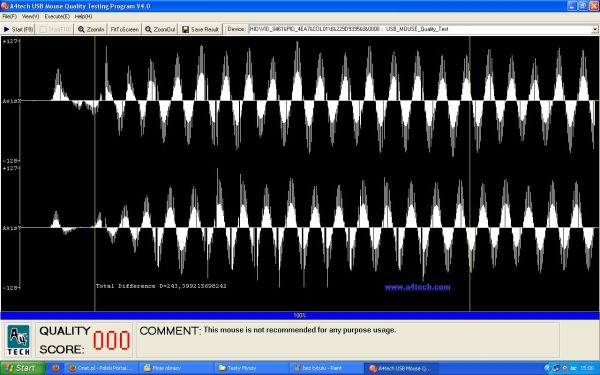Open the View(V) menu
600x375 pixels.
30,16
